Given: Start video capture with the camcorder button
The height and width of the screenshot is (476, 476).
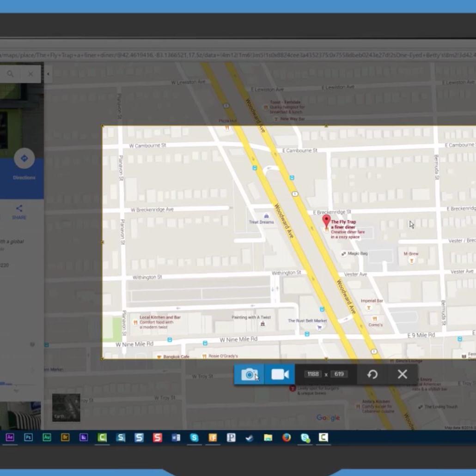Looking at the screenshot, I should point(280,374).
